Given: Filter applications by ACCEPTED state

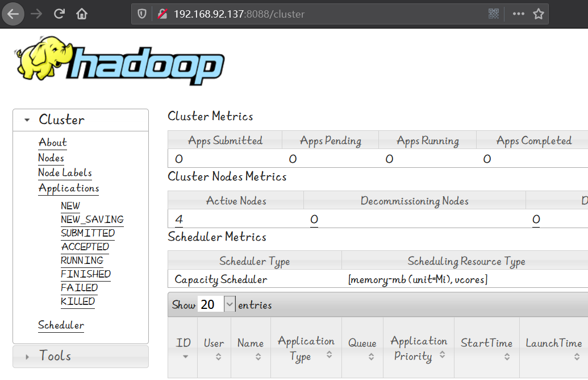Looking at the screenshot, I should (85, 247).
